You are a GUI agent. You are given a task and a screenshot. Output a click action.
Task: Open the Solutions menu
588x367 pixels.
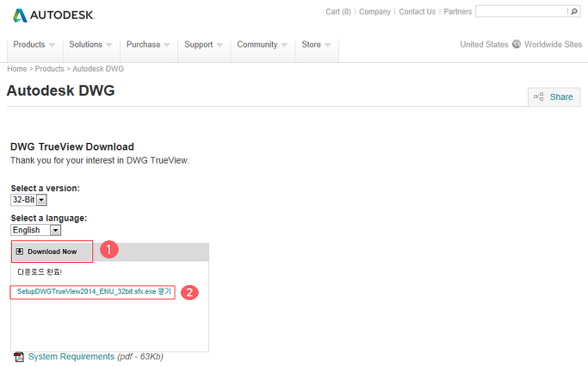pos(90,45)
